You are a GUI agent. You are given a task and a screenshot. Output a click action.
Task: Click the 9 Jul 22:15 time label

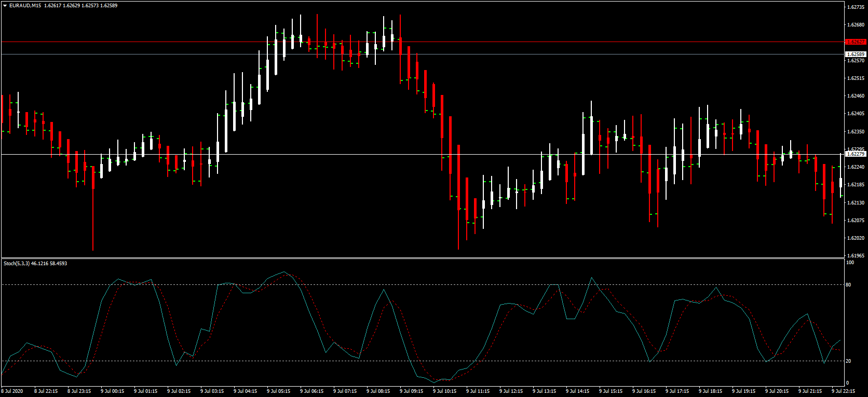pos(843,391)
